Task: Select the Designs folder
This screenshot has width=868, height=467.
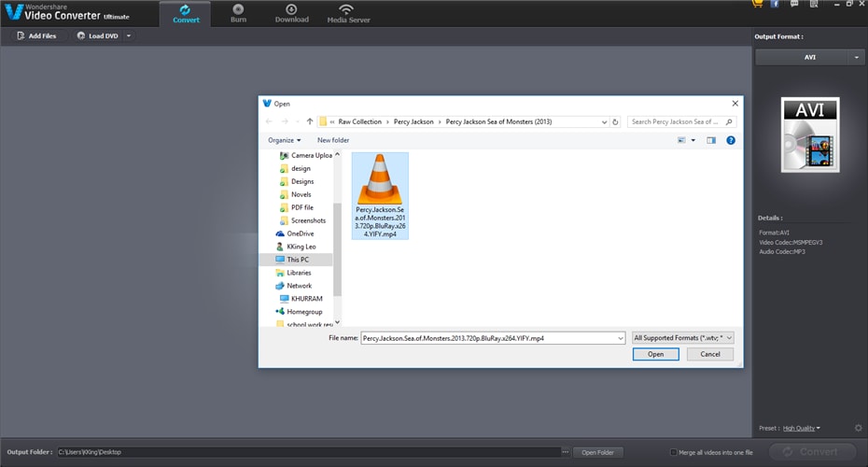Action: click(297, 182)
